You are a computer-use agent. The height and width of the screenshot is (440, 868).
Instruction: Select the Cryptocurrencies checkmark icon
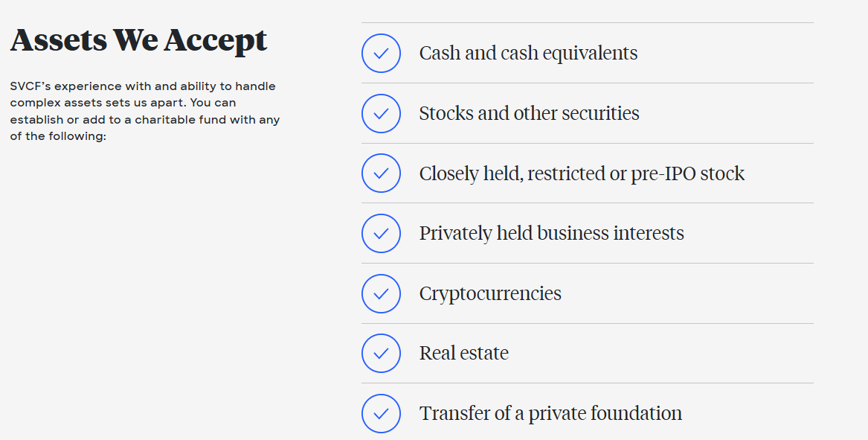coord(381,293)
